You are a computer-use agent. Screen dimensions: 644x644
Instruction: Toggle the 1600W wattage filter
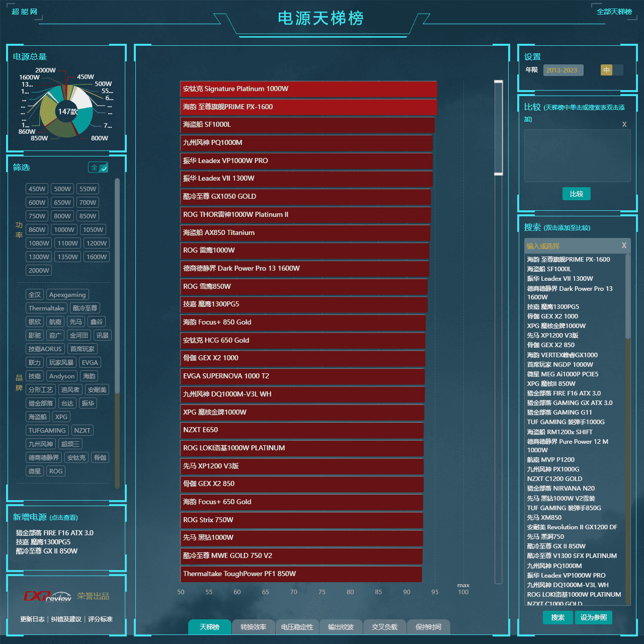pyautogui.click(x=97, y=257)
